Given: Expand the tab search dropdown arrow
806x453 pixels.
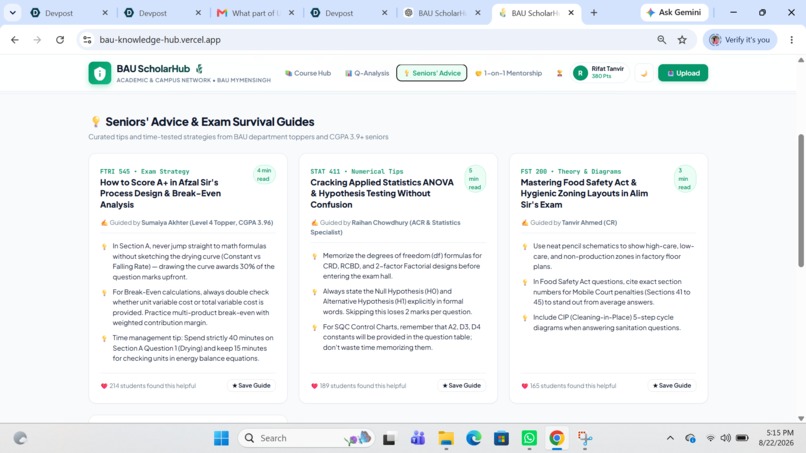Looking at the screenshot, I should tap(13, 12).
